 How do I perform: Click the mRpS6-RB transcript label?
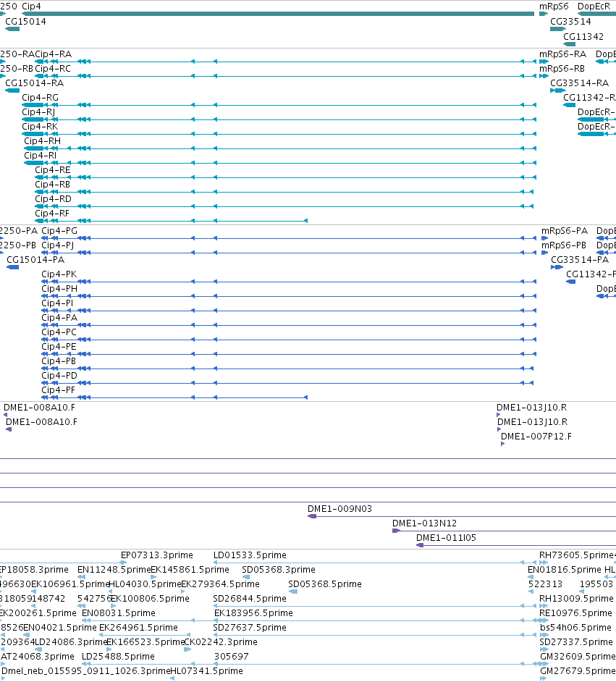point(562,68)
